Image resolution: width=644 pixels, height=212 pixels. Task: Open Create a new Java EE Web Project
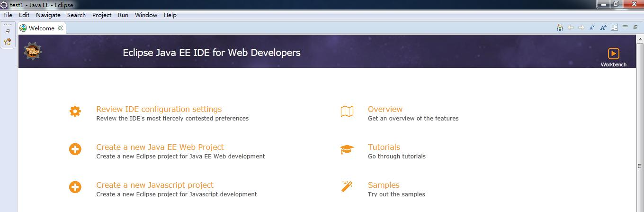pos(160,147)
